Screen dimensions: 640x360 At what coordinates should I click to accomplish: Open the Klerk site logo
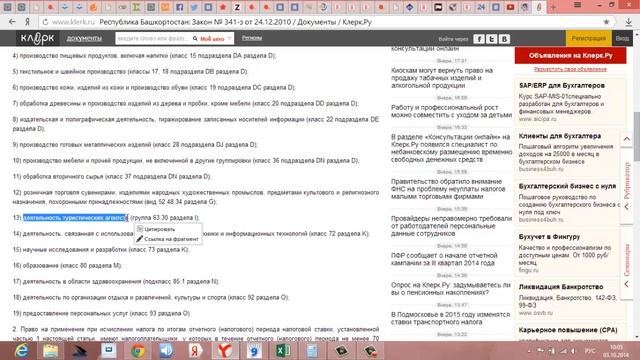point(37,38)
